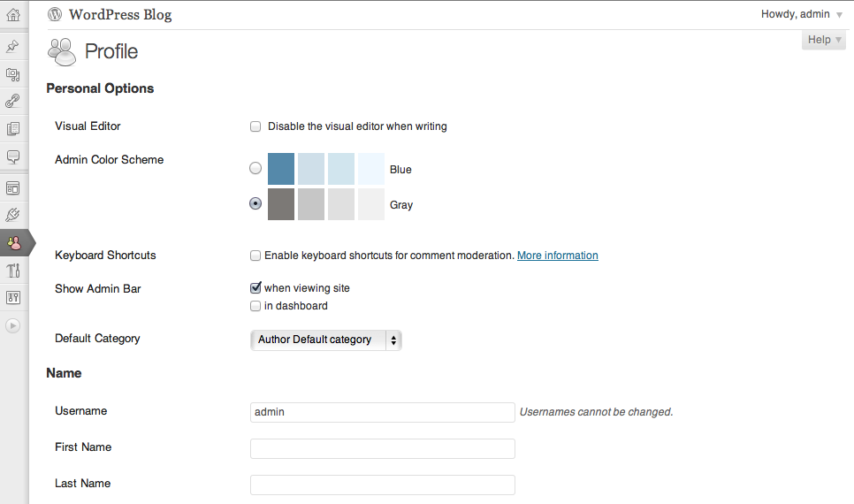Screen dimensions: 854x504
Task: Open the Dashboard home icon in sidebar
Action: [13, 15]
